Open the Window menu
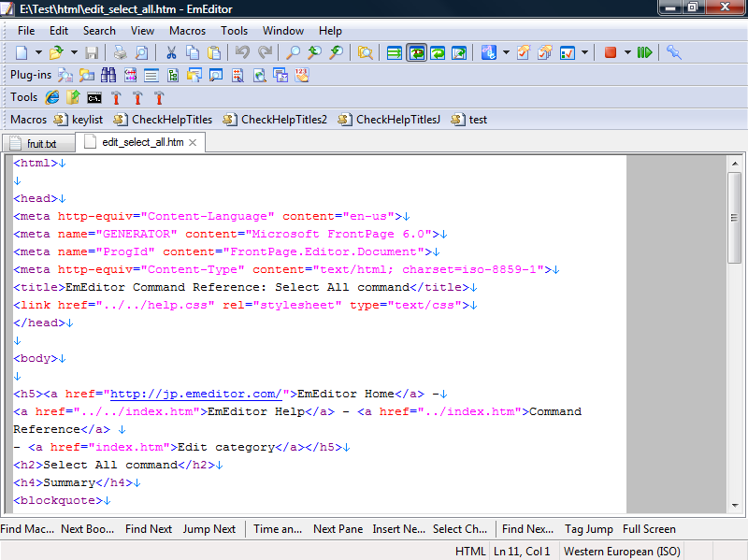 coord(283,31)
